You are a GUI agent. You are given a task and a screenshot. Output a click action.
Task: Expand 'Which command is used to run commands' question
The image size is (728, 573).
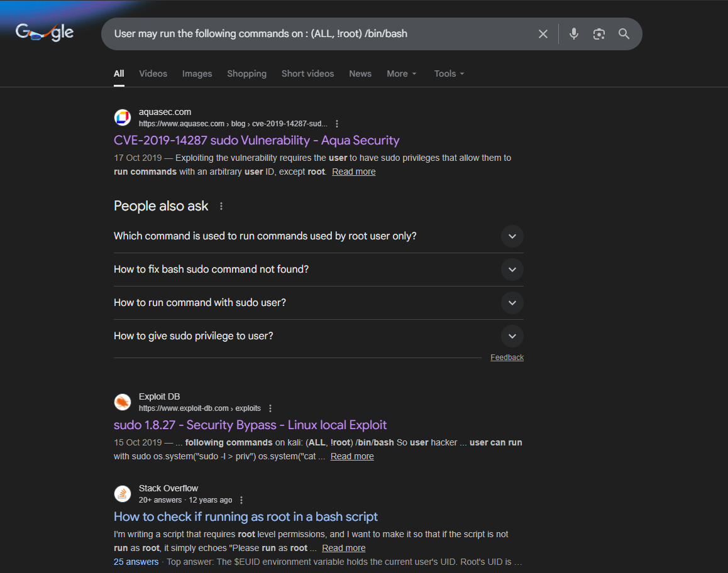point(512,236)
